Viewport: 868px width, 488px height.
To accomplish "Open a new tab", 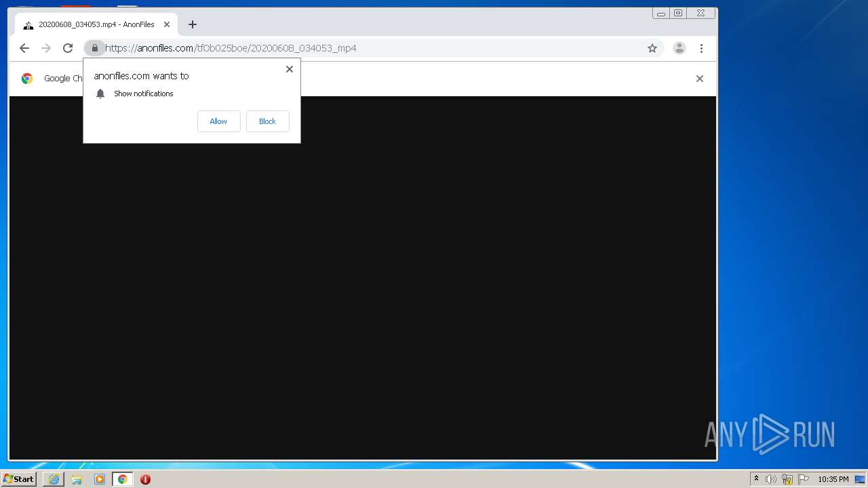I will [193, 24].
